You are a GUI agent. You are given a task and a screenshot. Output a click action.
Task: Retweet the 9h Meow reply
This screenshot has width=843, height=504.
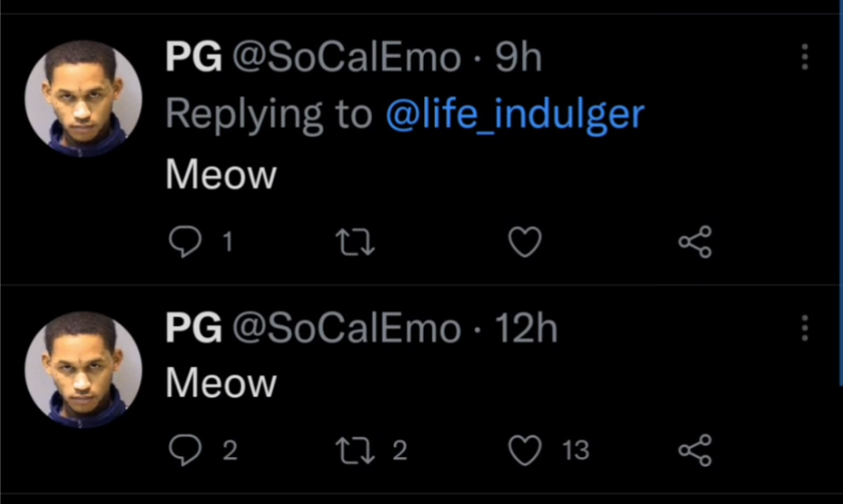tap(355, 242)
